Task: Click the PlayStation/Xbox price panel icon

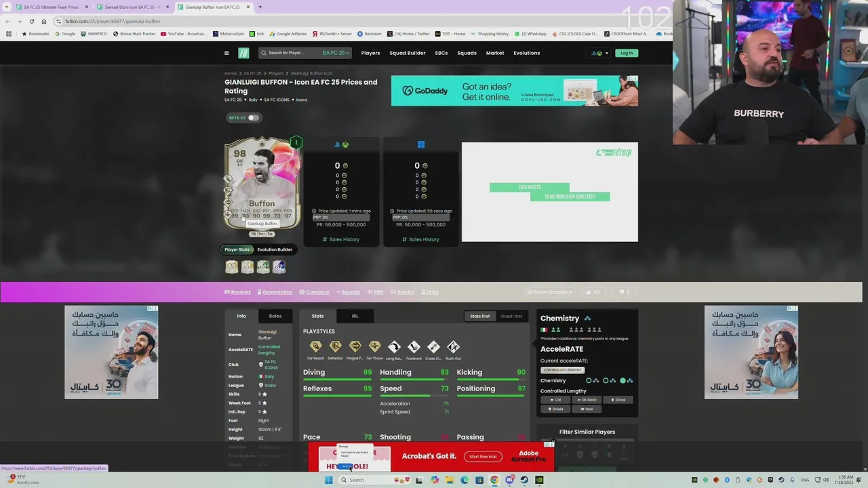Action: pyautogui.click(x=341, y=144)
